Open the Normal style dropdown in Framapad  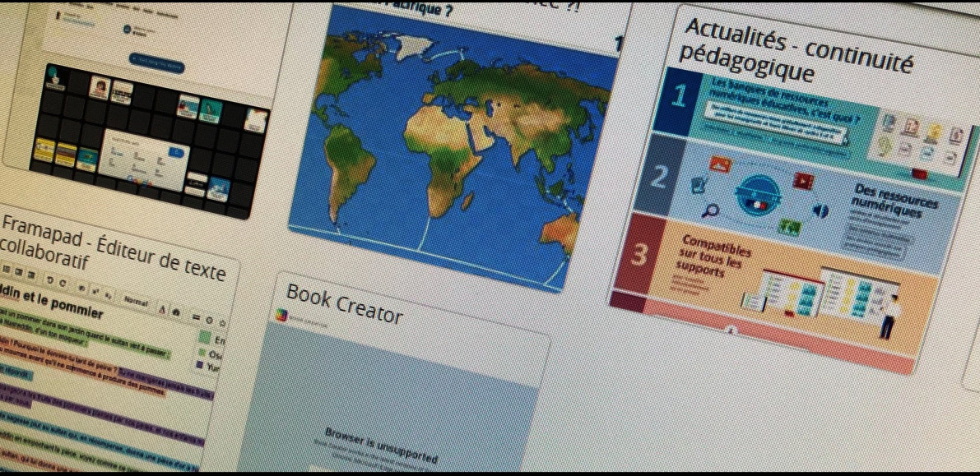click(x=135, y=300)
